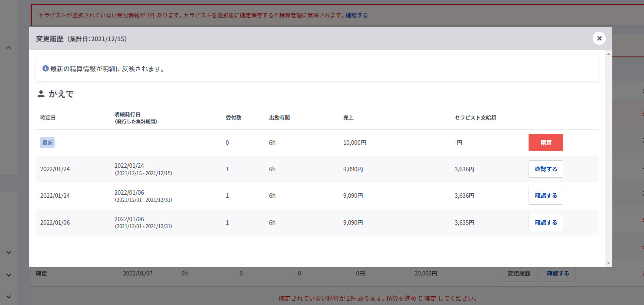Expand the topmost down-chevron sidebar section
Viewport: 644px width, 305px height.
point(9,252)
